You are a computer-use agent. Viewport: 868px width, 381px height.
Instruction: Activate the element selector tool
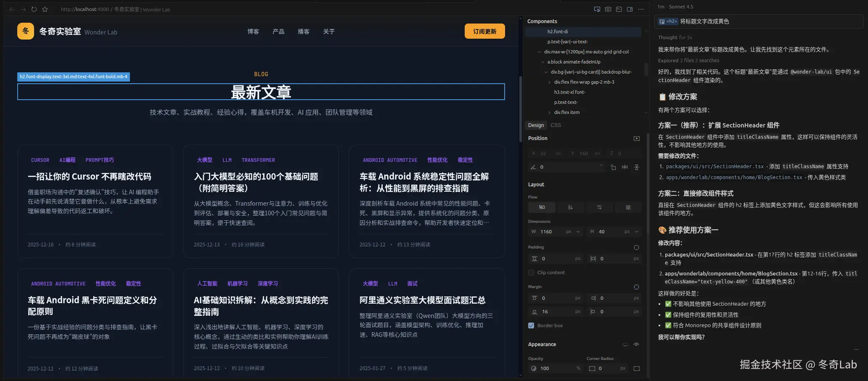[x=597, y=9]
